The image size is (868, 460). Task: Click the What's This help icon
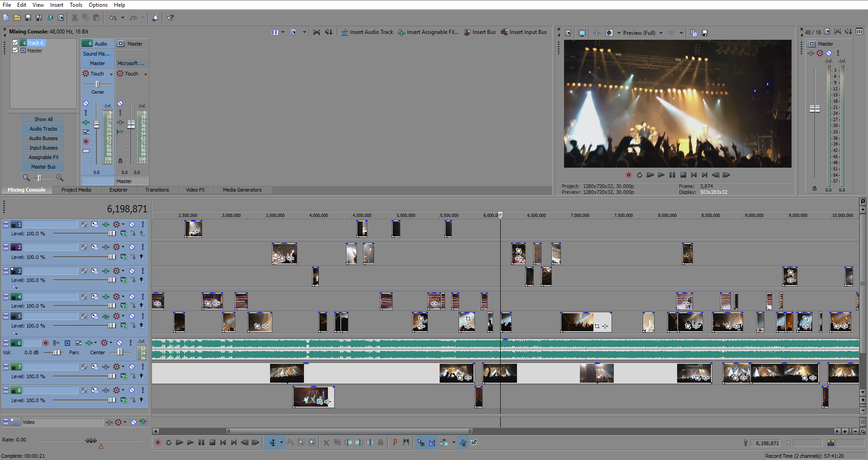(171, 18)
